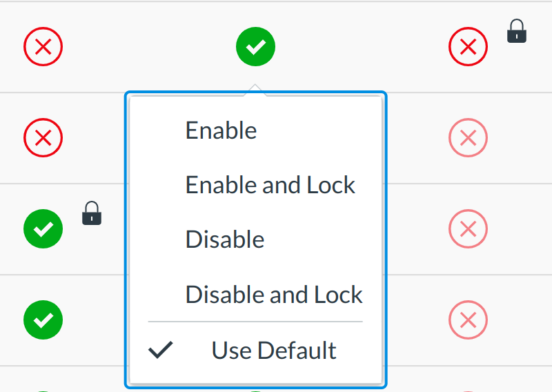The width and height of the screenshot is (552, 392).
Task: Click the red X in the first row, left column
Action: (x=43, y=47)
